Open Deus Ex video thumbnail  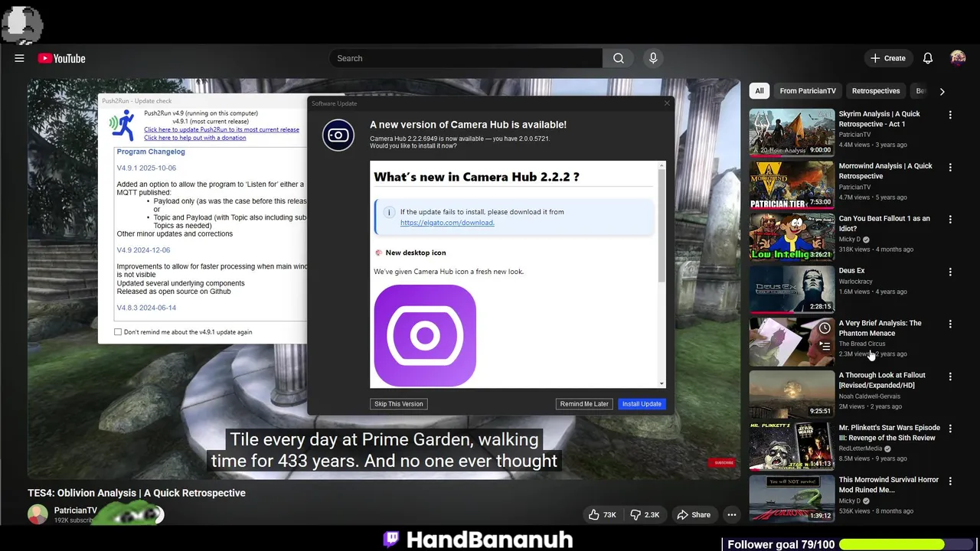click(792, 289)
